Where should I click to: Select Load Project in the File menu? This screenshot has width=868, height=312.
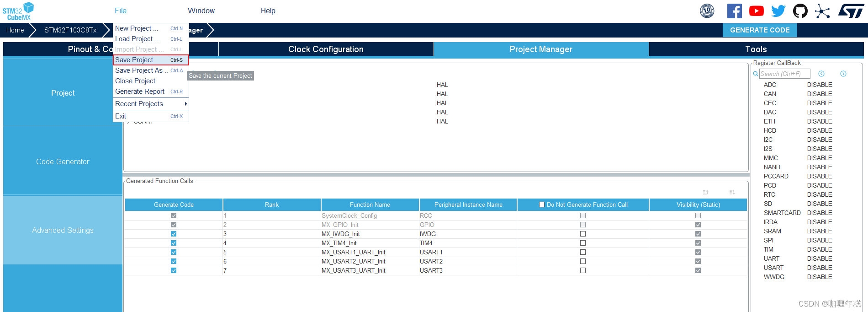tap(151, 39)
